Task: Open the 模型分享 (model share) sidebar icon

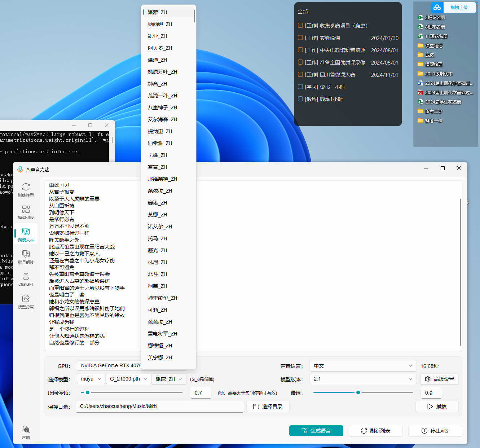Action: (x=26, y=302)
